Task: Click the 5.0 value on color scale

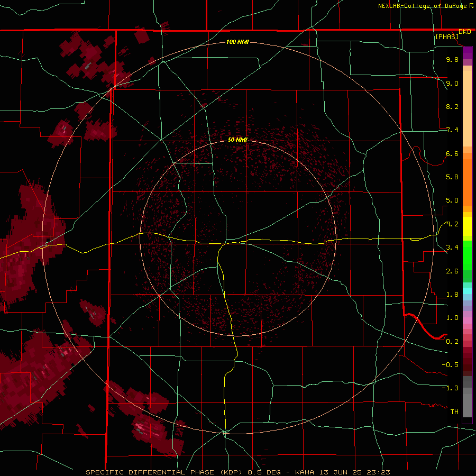Action: pyautogui.click(x=452, y=200)
